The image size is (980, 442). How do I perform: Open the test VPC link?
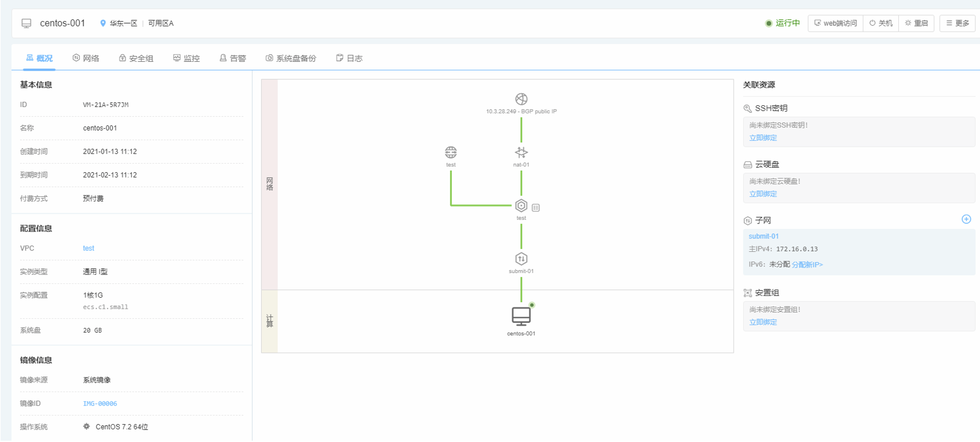tap(88, 248)
